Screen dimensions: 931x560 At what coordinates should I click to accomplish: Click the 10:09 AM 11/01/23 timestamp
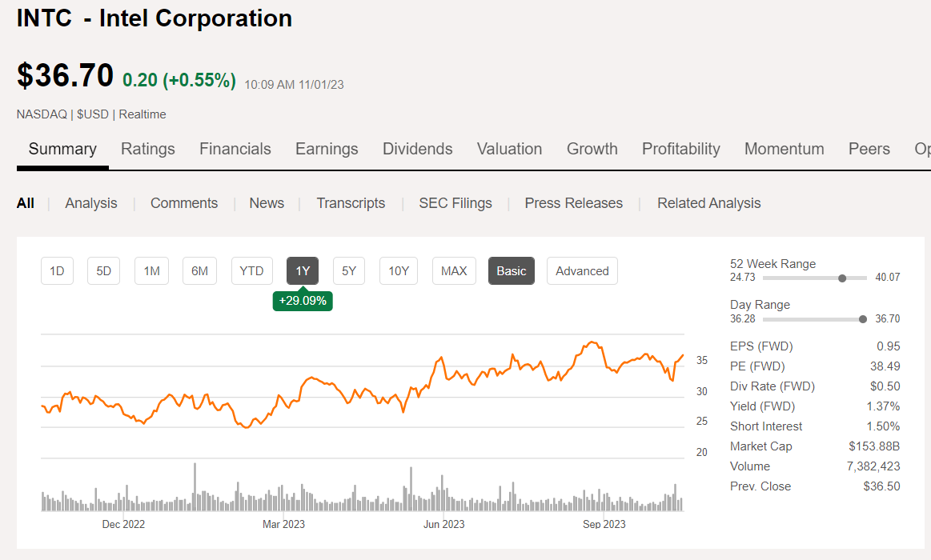(x=294, y=85)
